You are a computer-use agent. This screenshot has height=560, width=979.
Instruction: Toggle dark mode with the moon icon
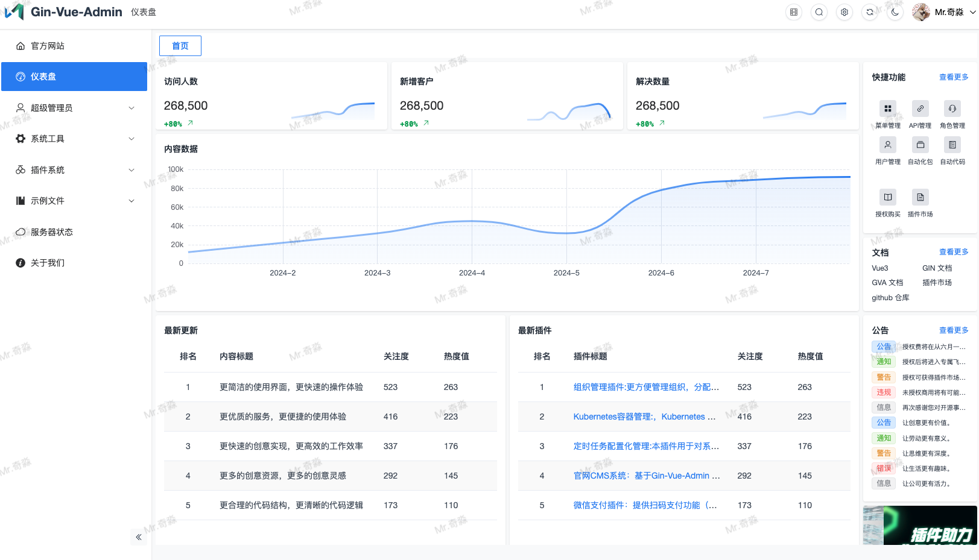click(895, 11)
